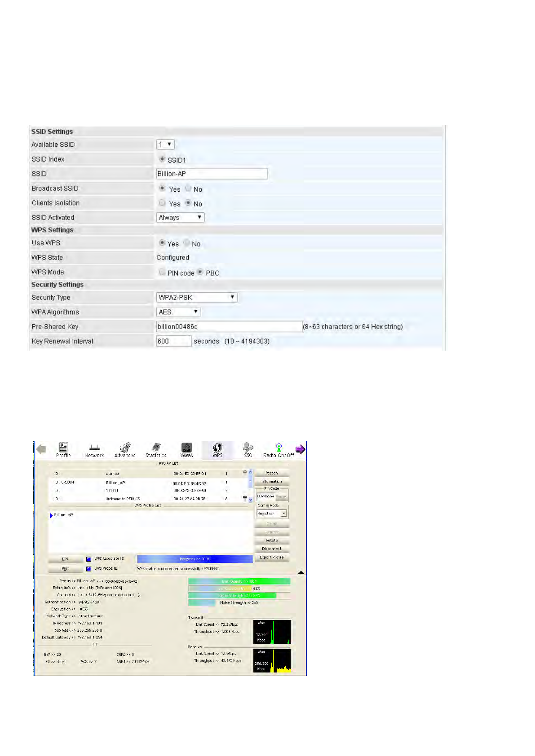Screen dimensions: 535x756
Task: Set Use WPS to No
Action: (x=186, y=242)
